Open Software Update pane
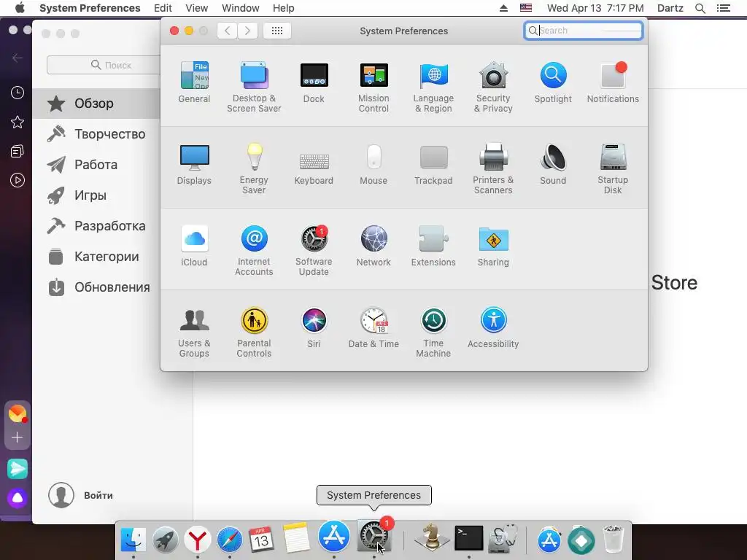The width and height of the screenshot is (747, 560). 314,251
